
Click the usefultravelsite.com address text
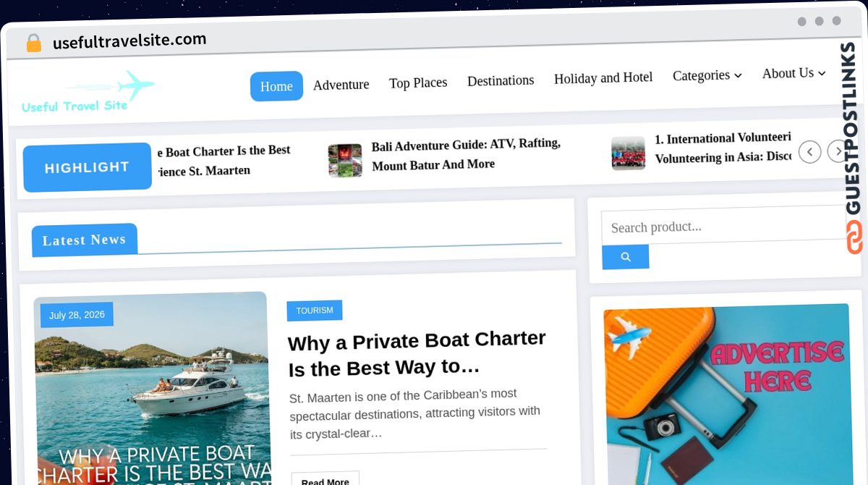[129, 41]
